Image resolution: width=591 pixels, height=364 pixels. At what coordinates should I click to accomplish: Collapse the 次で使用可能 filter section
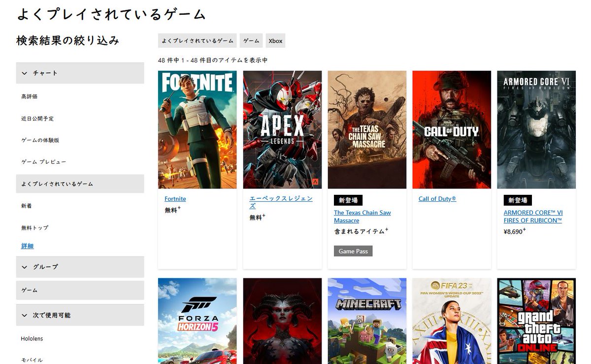point(80,315)
